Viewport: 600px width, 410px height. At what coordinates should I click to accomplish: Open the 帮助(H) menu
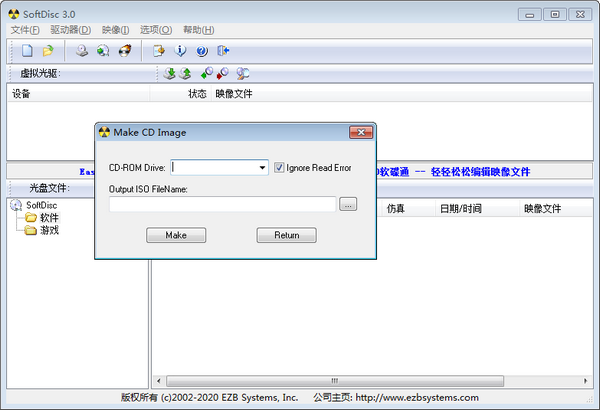(199, 30)
